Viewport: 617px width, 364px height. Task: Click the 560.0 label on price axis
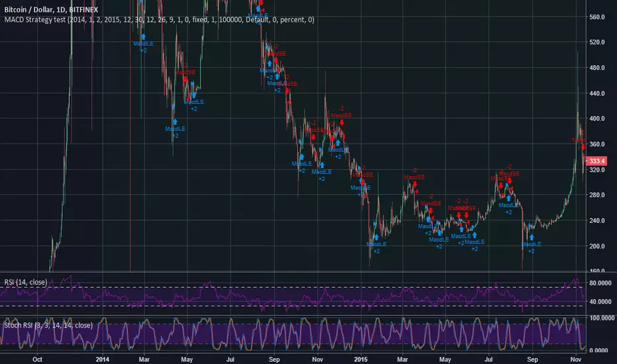click(598, 17)
